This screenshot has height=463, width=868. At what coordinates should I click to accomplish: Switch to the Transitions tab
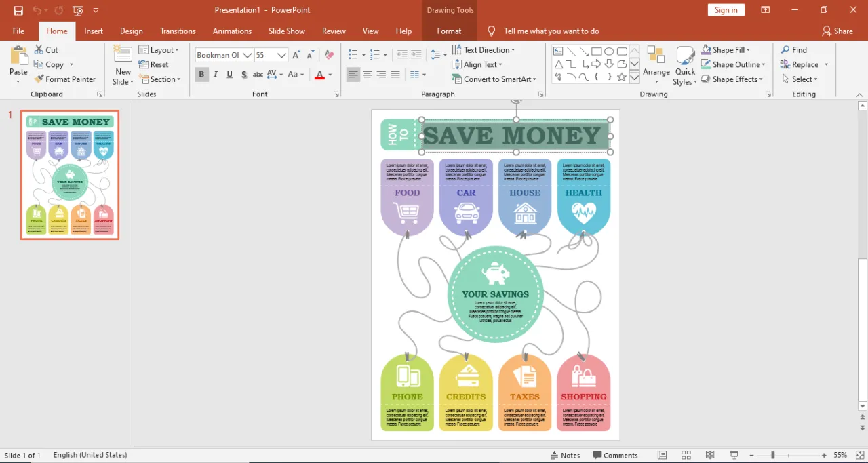178,31
